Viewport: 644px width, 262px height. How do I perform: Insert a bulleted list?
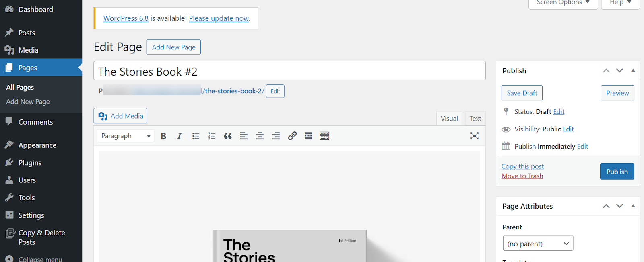[196, 136]
